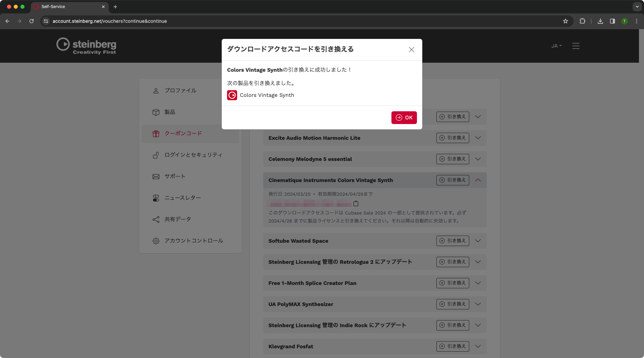Go back in the browser
The width and height of the screenshot is (644, 358).
[7, 21]
